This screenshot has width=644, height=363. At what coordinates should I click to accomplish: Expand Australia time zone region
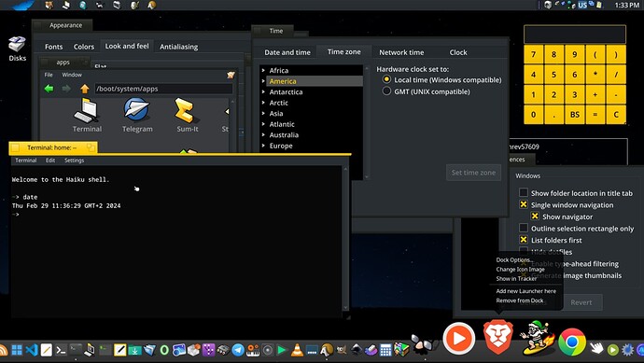263,134
